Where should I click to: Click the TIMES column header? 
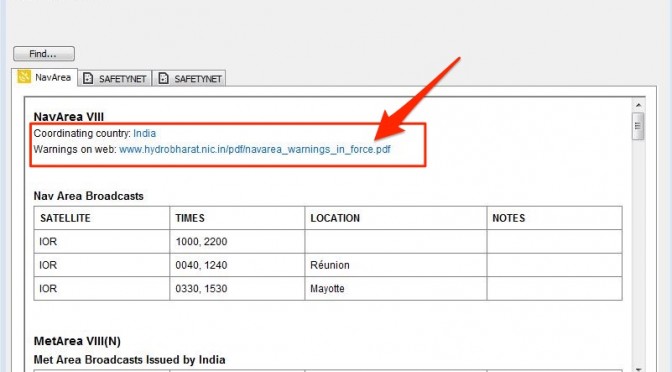237,218
